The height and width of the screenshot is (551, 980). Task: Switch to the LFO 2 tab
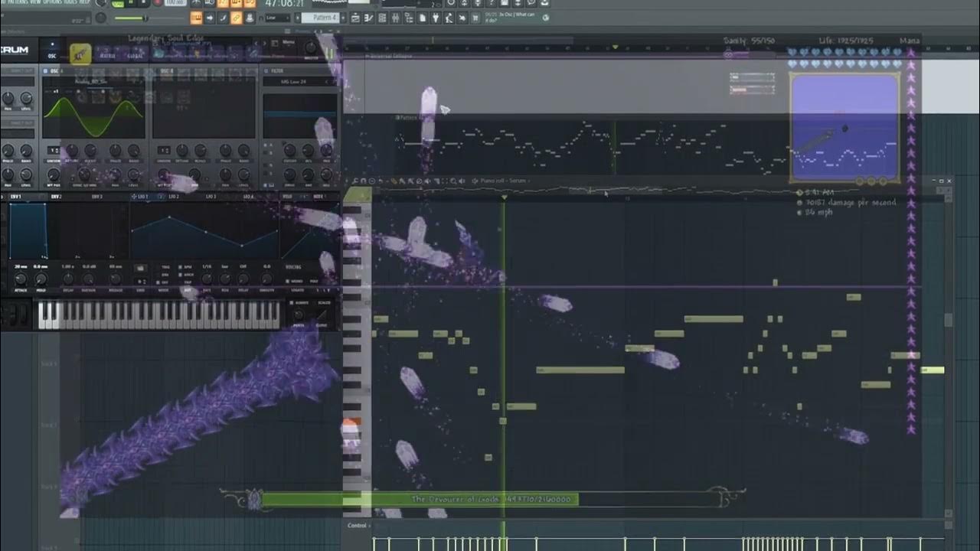(174, 197)
